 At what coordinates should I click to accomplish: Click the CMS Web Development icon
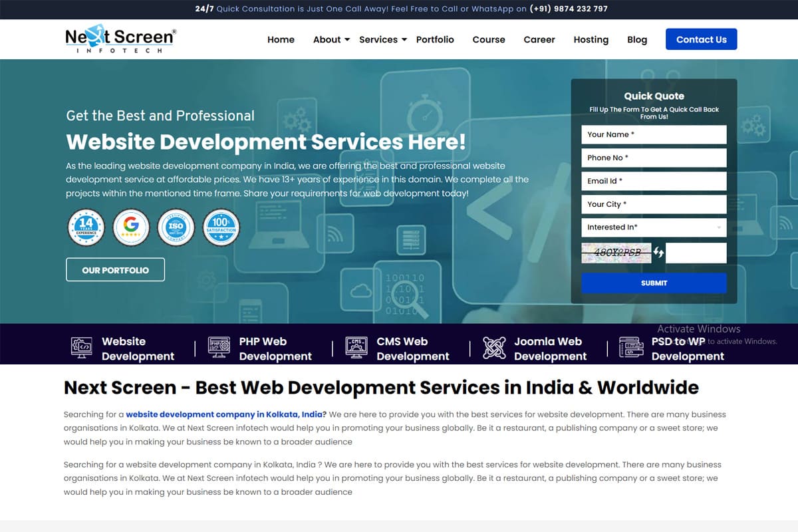356,347
